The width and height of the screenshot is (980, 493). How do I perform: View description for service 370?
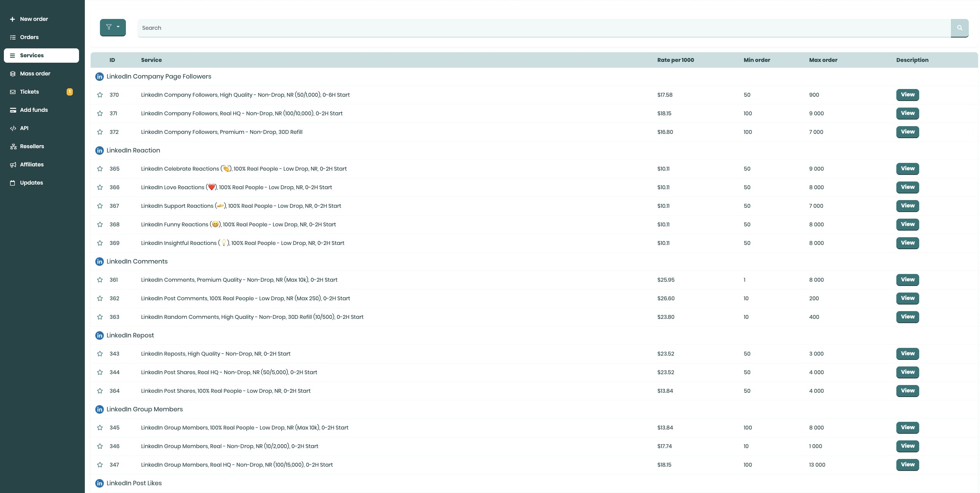[x=908, y=95]
